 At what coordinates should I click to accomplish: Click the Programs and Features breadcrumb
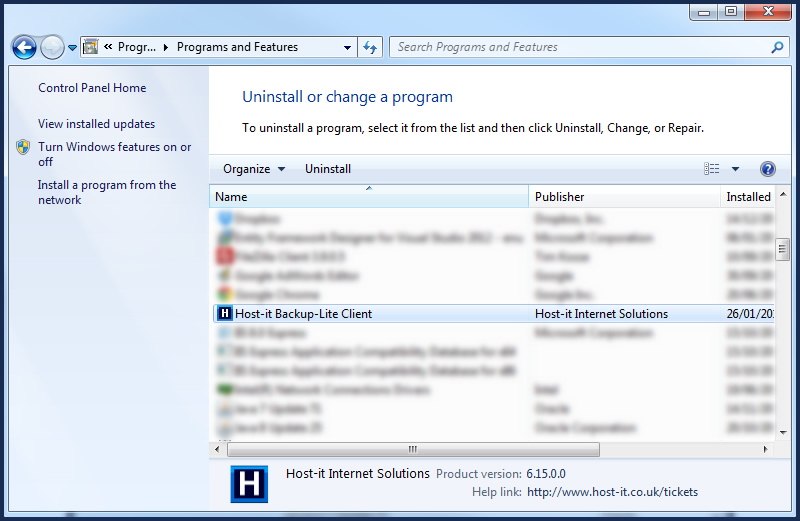click(x=237, y=47)
